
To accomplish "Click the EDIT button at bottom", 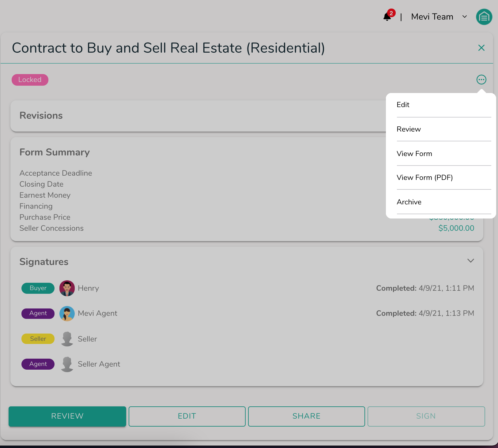I will point(187,416).
